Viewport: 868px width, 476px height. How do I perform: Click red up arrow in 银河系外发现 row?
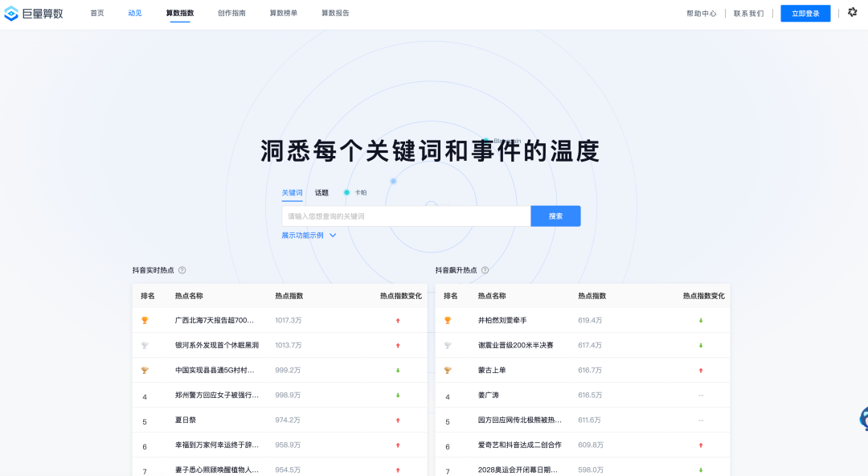pyautogui.click(x=398, y=346)
